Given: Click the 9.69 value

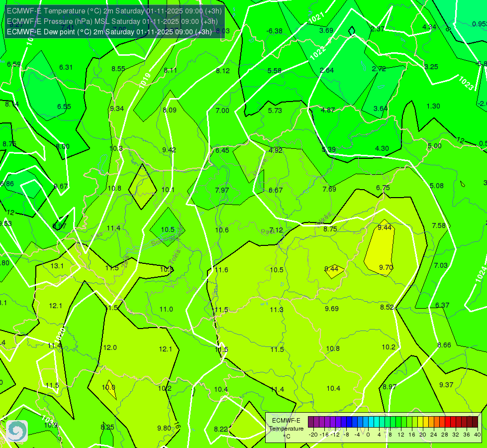Looking at the screenshot, I should click(332, 309).
